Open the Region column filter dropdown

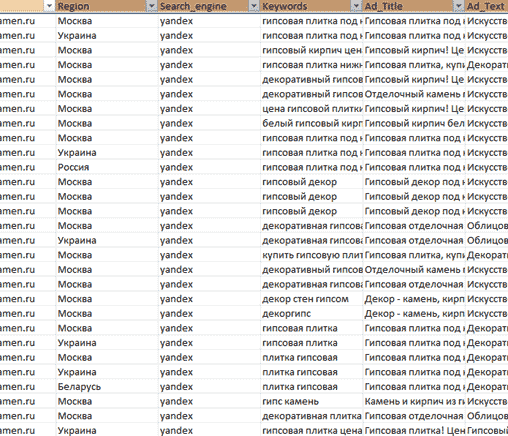[152, 6]
